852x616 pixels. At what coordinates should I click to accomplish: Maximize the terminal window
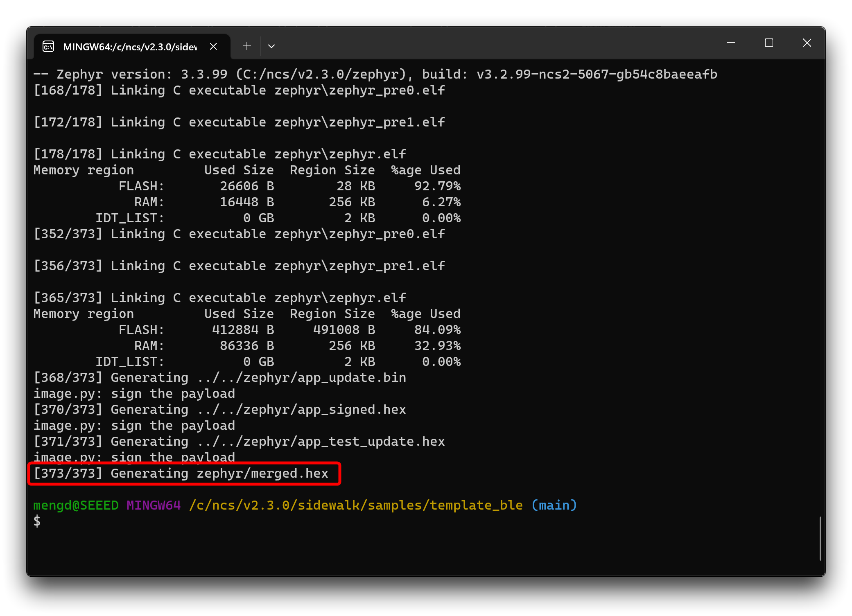coord(769,43)
